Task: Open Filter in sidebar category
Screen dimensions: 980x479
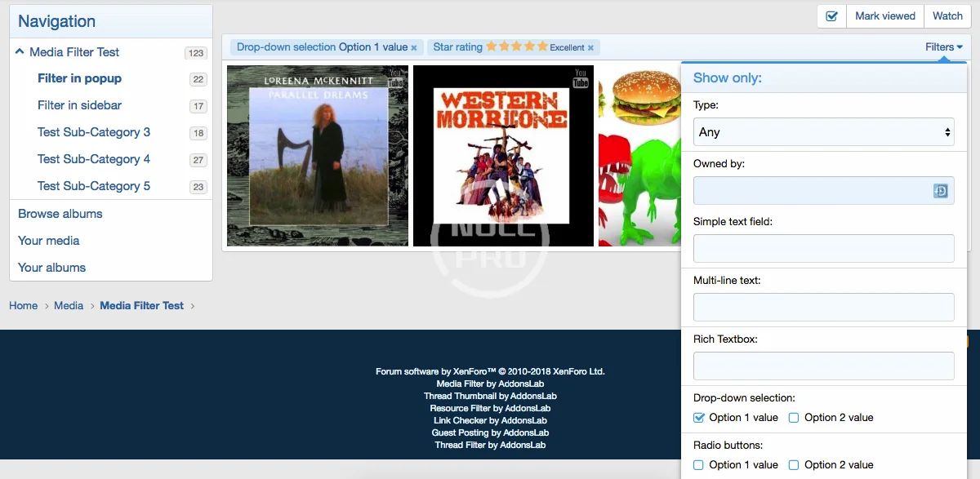Action: tap(79, 105)
